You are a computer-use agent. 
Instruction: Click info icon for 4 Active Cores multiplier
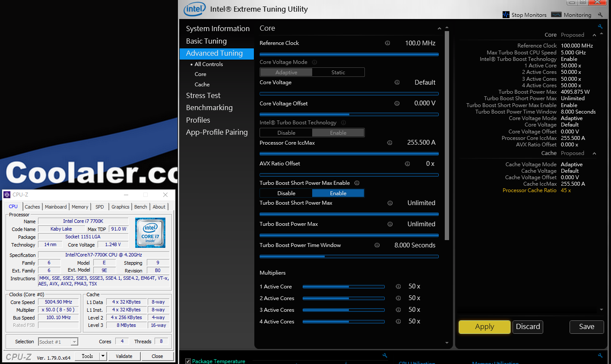tap(398, 322)
